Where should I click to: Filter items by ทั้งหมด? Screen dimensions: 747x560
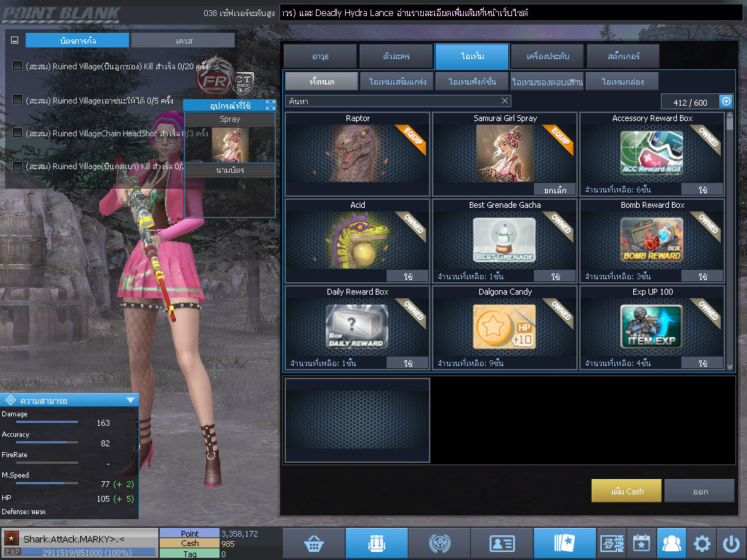pos(322,82)
